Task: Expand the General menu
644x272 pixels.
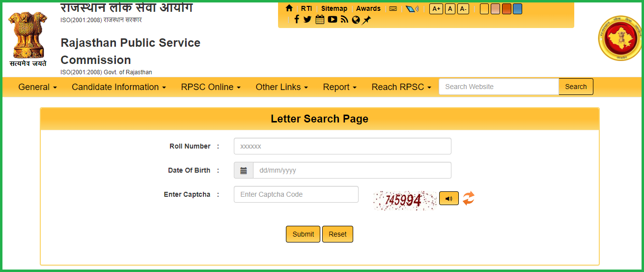Action: (38, 87)
